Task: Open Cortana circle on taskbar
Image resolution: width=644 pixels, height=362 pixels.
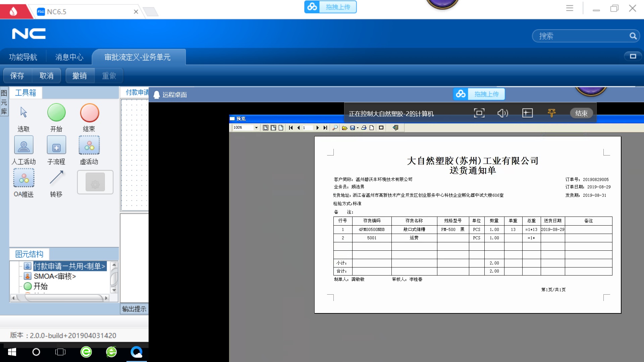Action: click(x=36, y=352)
